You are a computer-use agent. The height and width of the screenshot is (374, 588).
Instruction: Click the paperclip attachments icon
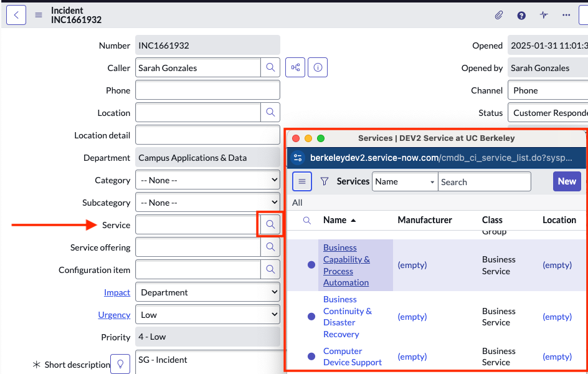[x=498, y=16]
